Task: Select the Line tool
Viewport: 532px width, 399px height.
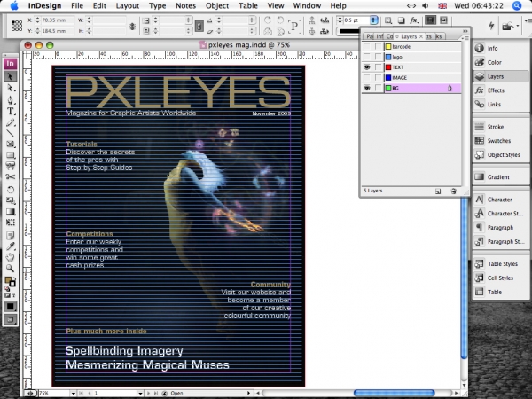Action: coord(10,133)
